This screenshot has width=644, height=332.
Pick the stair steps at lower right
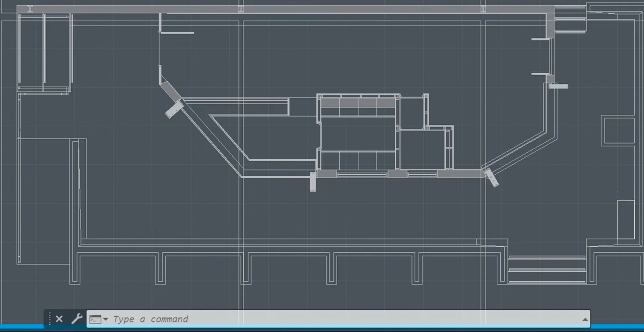[x=547, y=270]
